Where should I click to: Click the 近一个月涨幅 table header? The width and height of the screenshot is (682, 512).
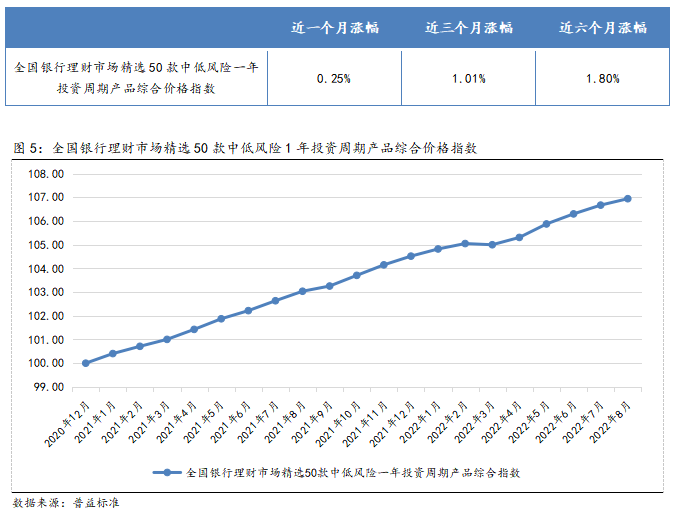click(x=335, y=27)
